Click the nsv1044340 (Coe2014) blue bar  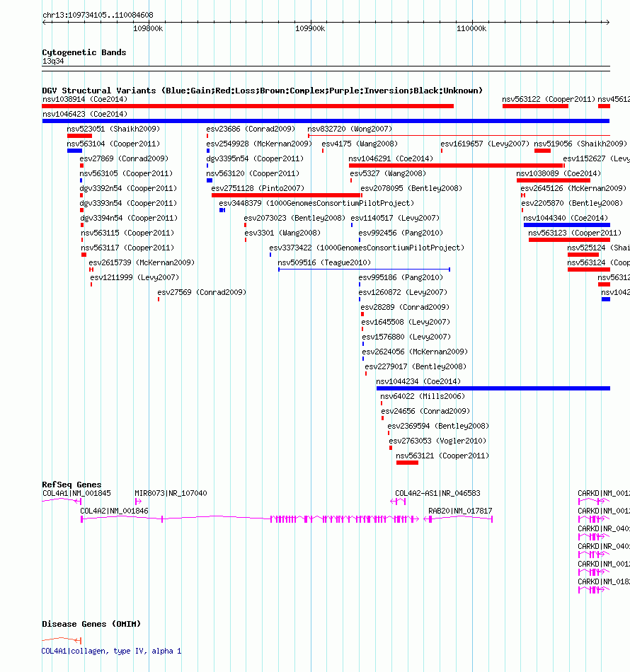coord(566,225)
